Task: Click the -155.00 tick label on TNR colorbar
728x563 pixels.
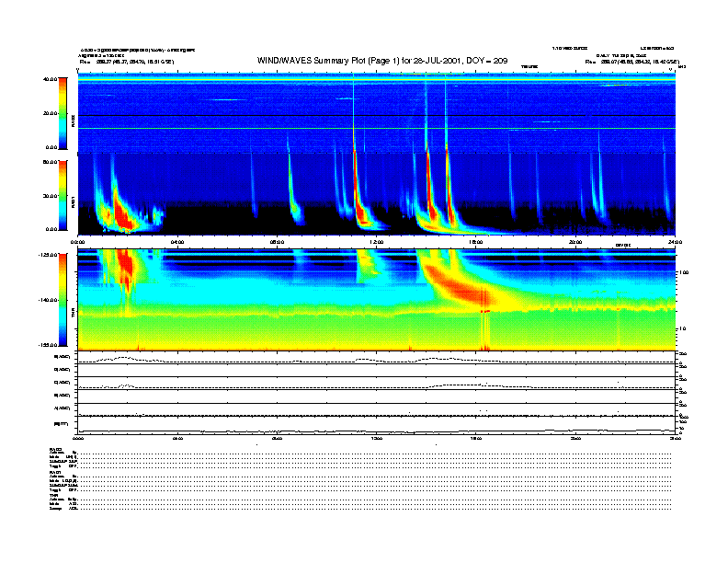Action: 48,345
